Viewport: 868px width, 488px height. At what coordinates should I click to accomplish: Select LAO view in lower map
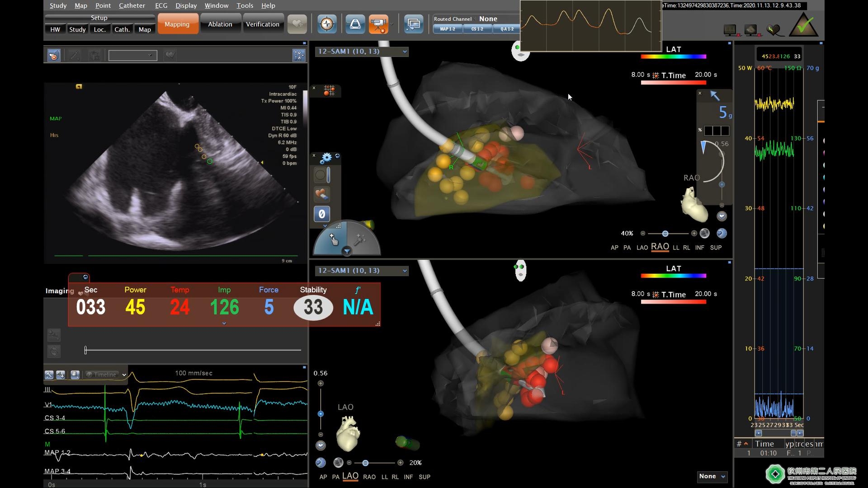click(350, 476)
